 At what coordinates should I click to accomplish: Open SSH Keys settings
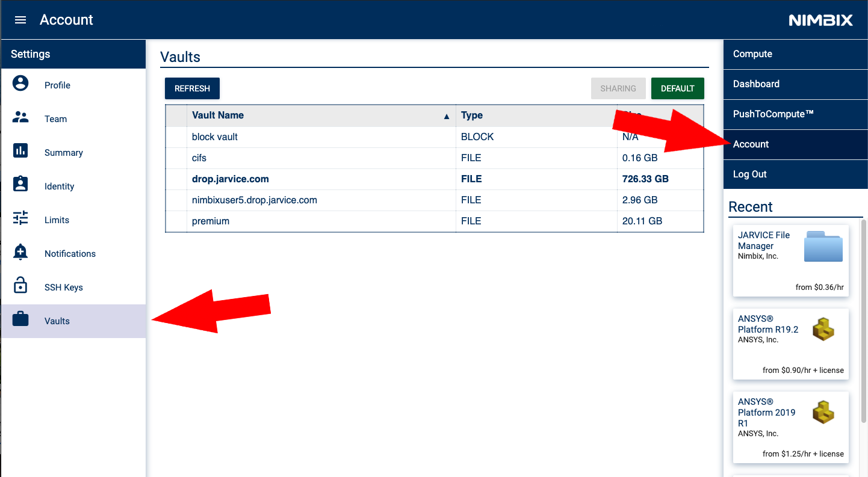pyautogui.click(x=73, y=287)
